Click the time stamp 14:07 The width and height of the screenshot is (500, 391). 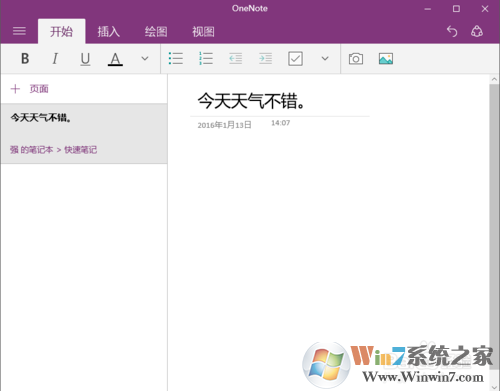point(280,123)
